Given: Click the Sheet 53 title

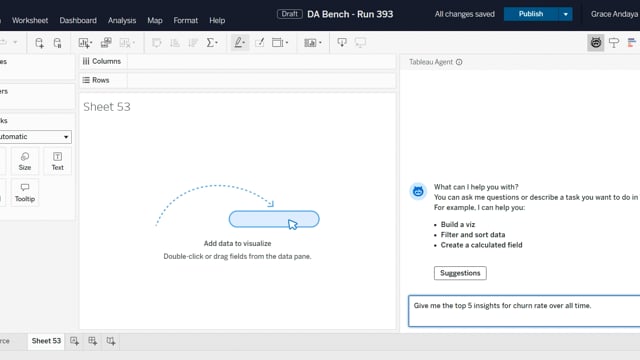Looking at the screenshot, I should (x=107, y=107).
